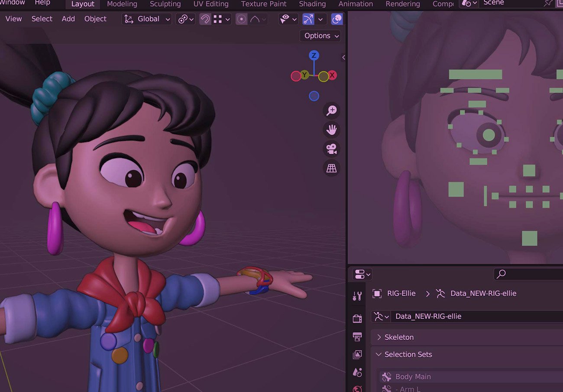Click the bone icon next to Body Main

(x=386, y=377)
